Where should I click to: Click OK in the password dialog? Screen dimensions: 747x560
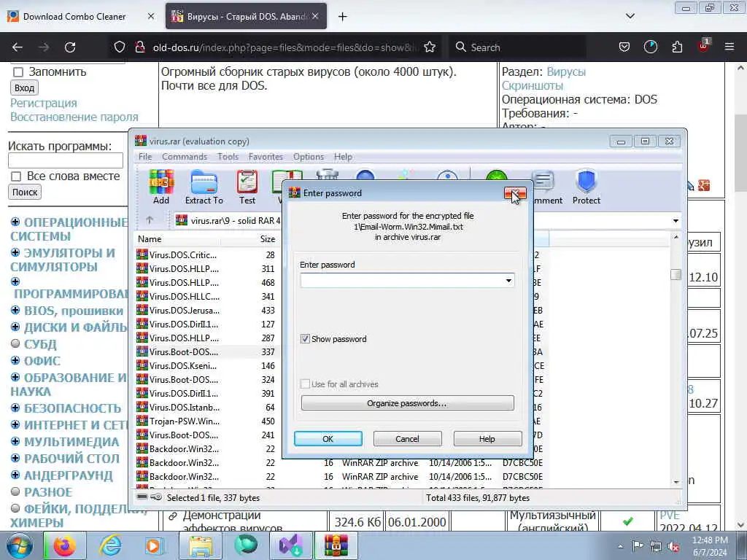pyautogui.click(x=328, y=438)
